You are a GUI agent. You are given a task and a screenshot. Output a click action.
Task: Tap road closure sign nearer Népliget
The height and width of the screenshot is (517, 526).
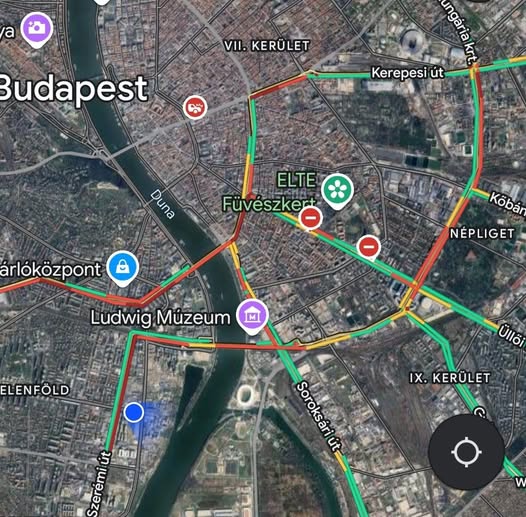[x=369, y=248]
